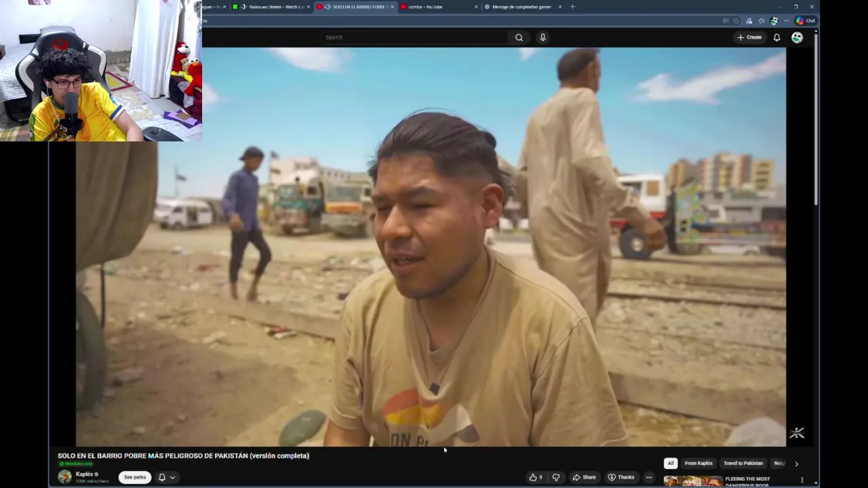Click the Thanks button
The image size is (868, 488).
(x=621, y=477)
